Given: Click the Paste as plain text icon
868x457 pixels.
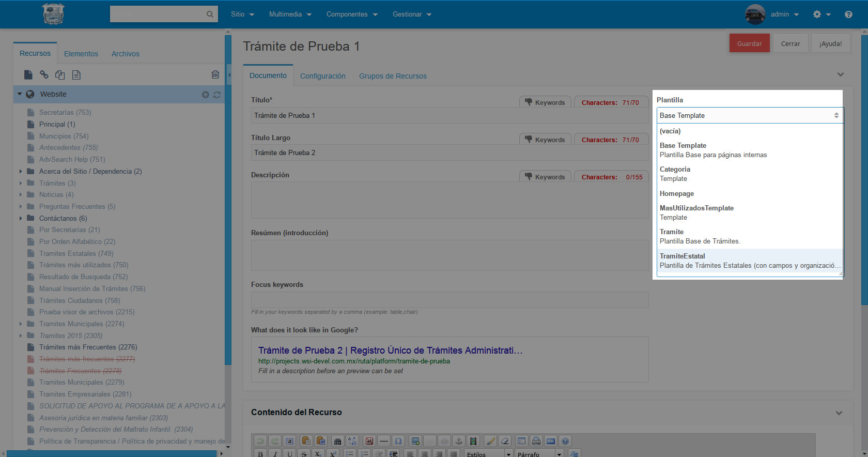Looking at the screenshot, I should tap(306, 441).
